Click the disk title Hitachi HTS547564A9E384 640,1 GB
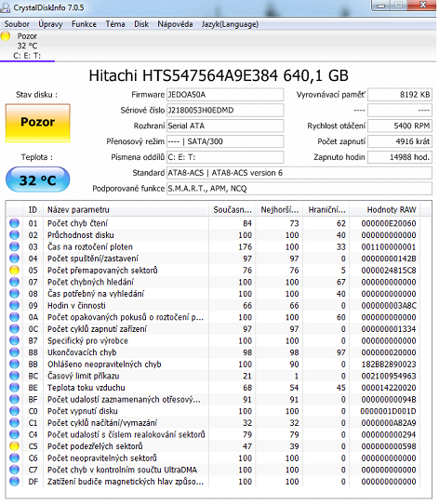 [219, 76]
